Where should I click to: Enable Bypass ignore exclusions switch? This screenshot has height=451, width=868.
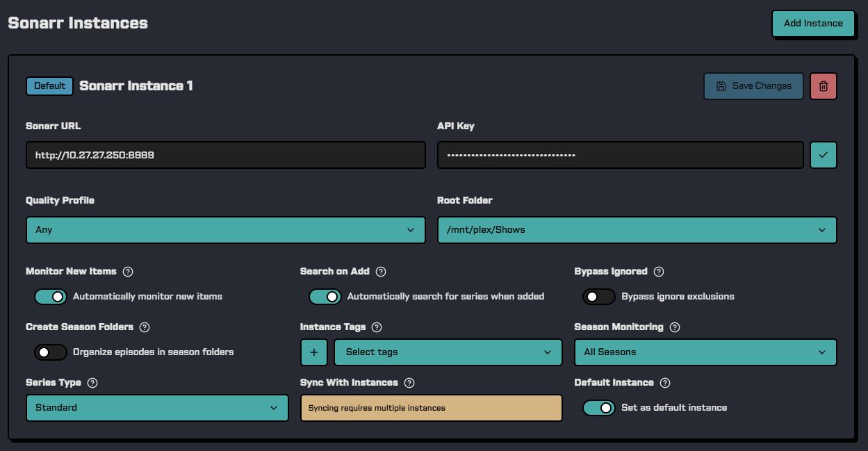point(599,297)
